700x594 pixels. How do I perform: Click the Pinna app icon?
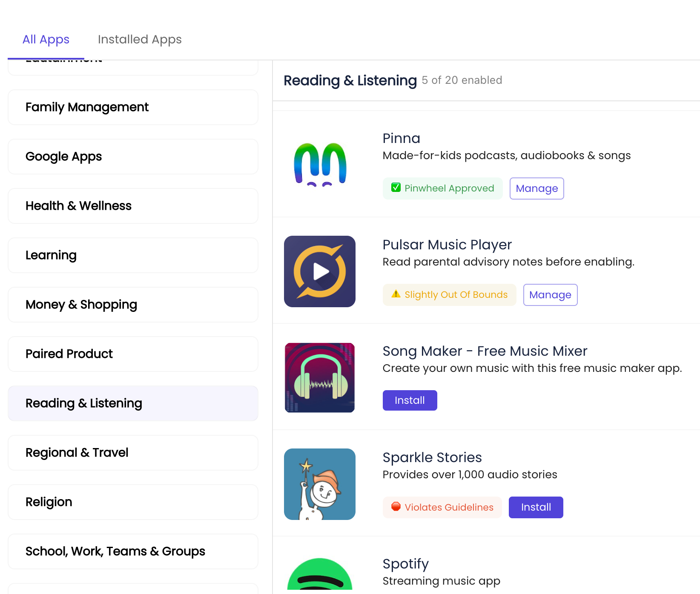320,165
